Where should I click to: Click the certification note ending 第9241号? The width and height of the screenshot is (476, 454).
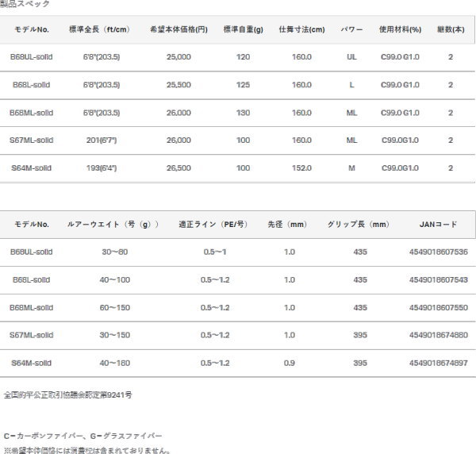tap(68, 395)
